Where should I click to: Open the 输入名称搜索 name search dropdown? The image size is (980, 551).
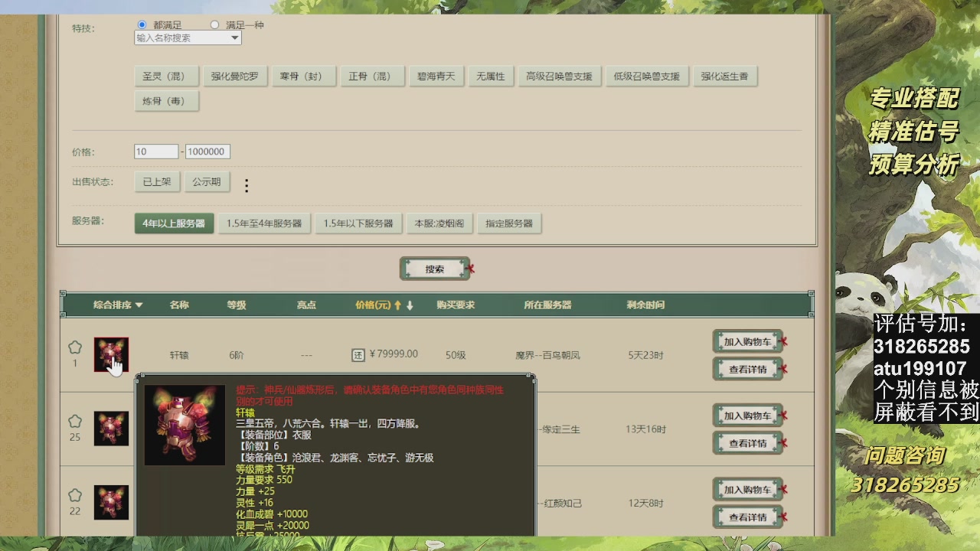[x=187, y=37]
